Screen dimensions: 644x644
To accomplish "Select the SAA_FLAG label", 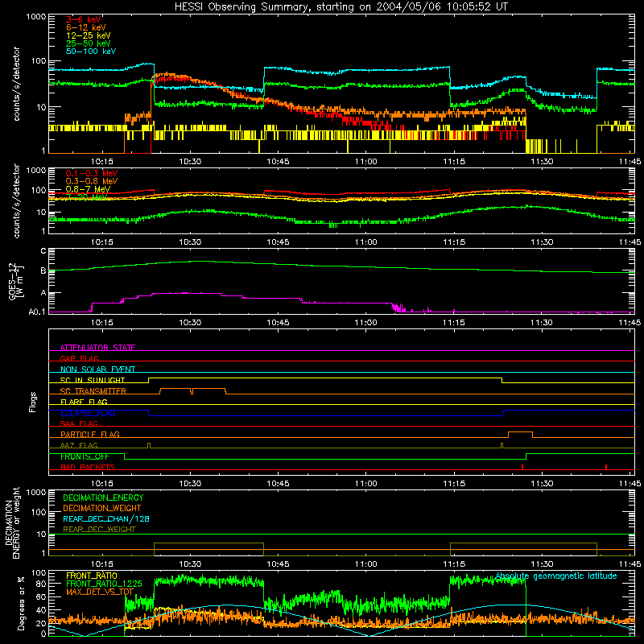I will [x=79, y=423].
